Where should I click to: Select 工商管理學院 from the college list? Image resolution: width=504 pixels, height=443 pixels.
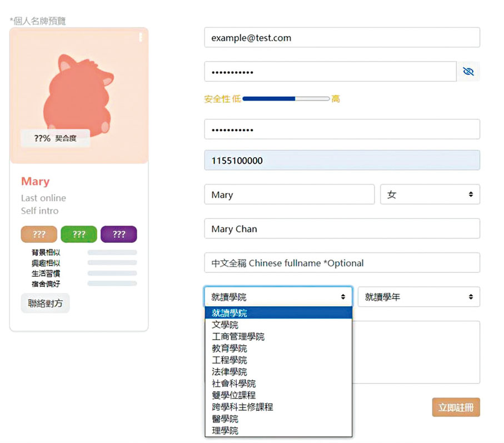click(x=238, y=336)
